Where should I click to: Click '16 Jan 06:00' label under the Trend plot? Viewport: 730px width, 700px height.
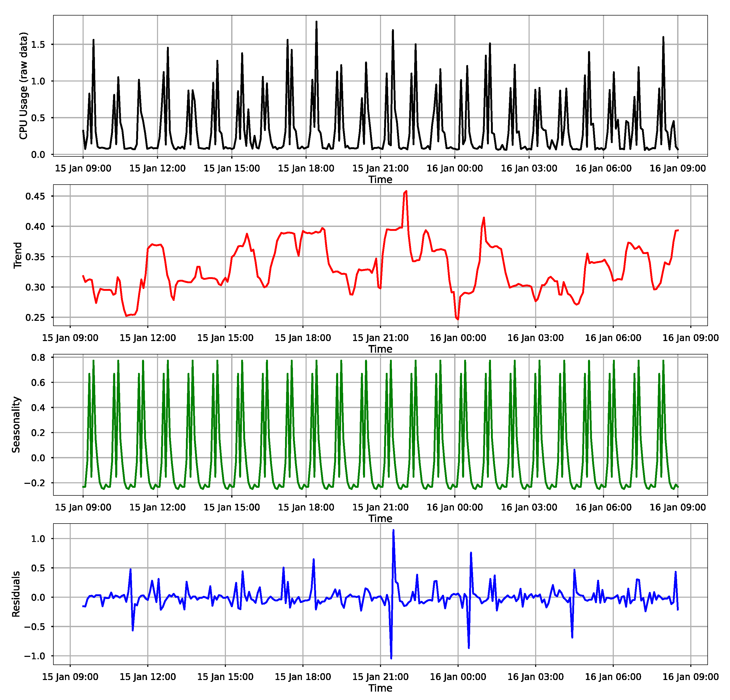pos(613,338)
